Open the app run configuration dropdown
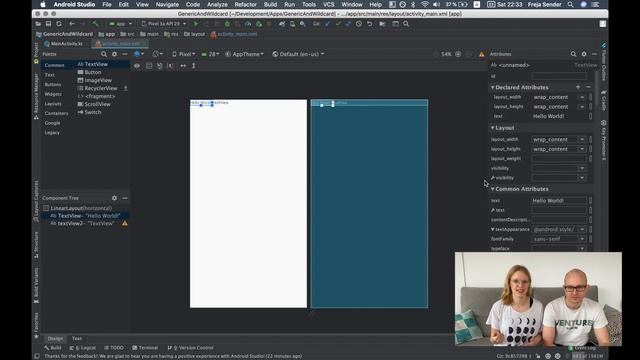The image size is (640, 360). click(120, 24)
